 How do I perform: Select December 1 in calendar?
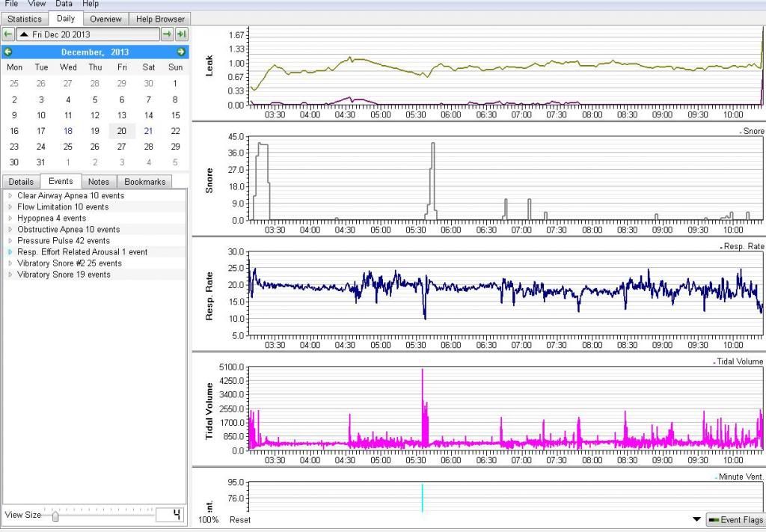175,84
